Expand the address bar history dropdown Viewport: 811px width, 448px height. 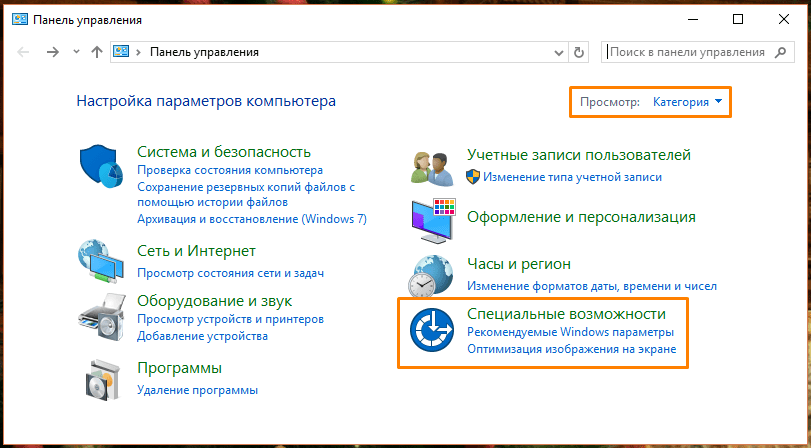559,52
